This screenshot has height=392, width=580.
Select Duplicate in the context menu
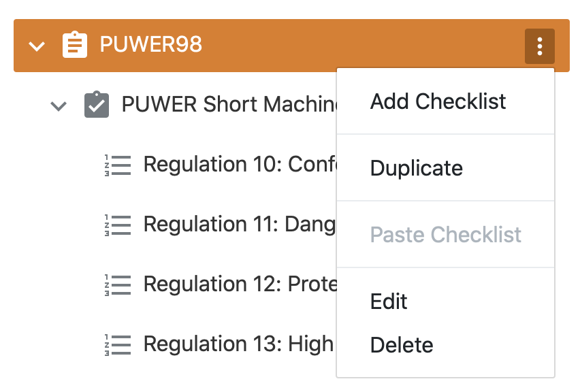pos(417,168)
